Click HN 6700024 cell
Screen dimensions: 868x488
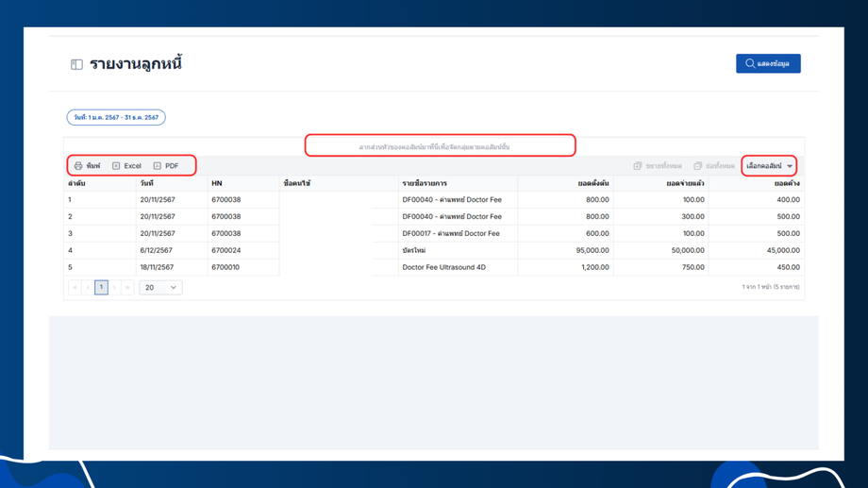pos(243,250)
